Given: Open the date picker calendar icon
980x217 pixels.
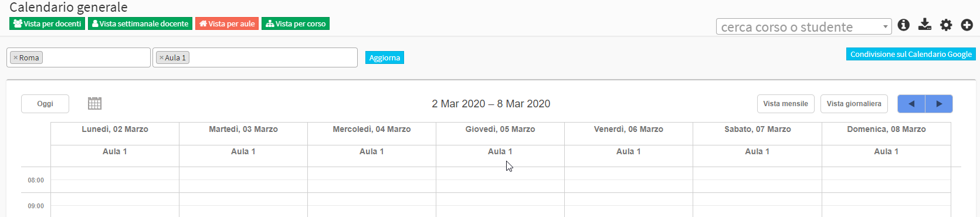Looking at the screenshot, I should click(94, 104).
